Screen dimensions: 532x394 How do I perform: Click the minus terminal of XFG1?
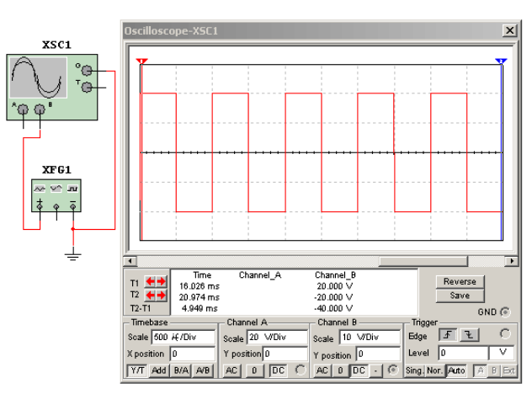click(x=73, y=206)
